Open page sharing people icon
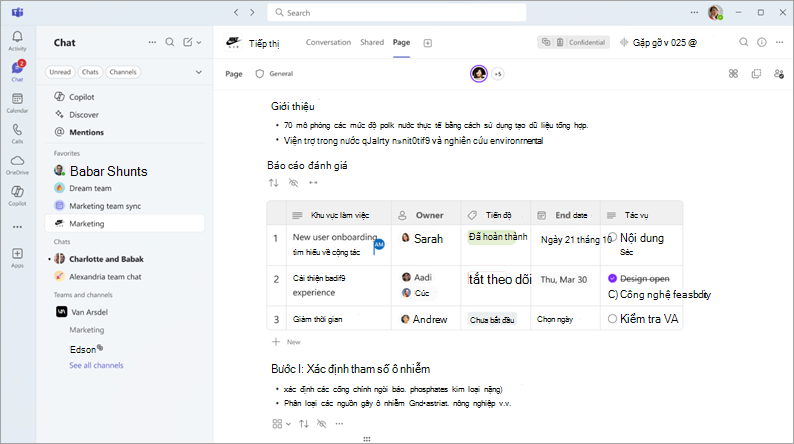 point(779,74)
